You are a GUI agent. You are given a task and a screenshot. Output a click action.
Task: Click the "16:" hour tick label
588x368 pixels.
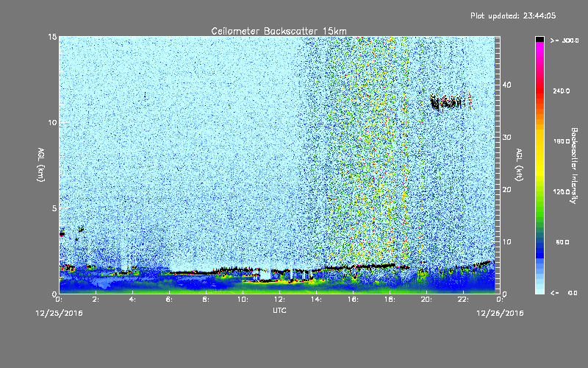click(354, 300)
